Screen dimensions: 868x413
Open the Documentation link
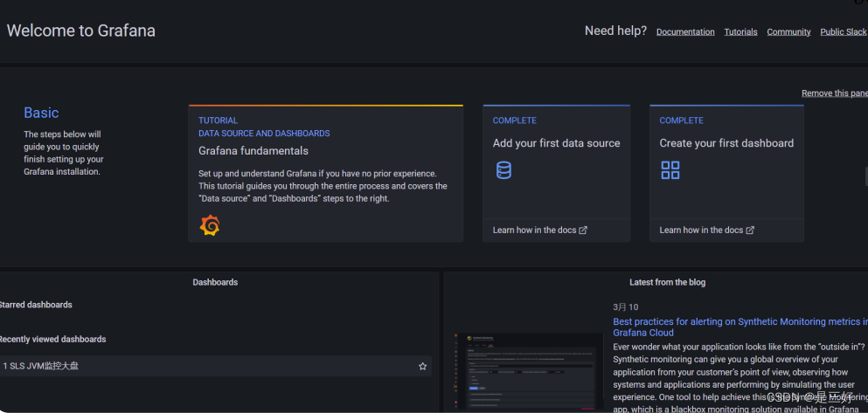pos(685,32)
